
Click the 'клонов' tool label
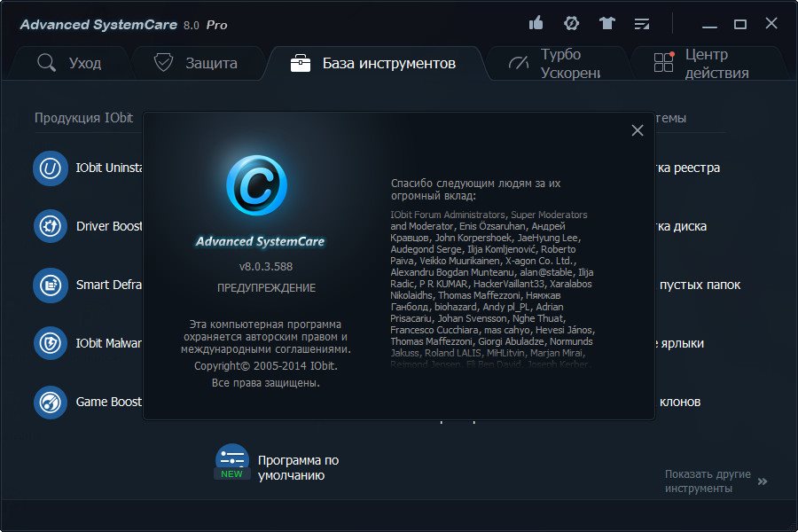[x=680, y=402]
